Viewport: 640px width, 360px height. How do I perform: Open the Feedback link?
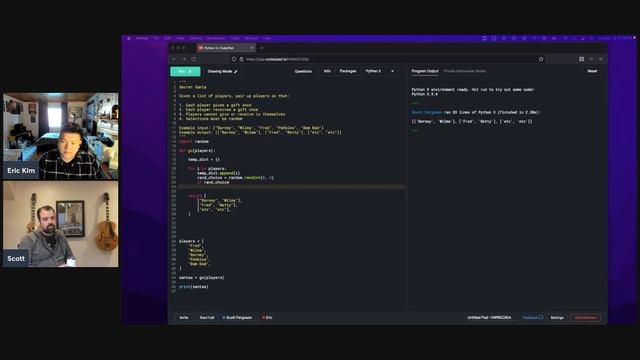pyautogui.click(x=533, y=318)
